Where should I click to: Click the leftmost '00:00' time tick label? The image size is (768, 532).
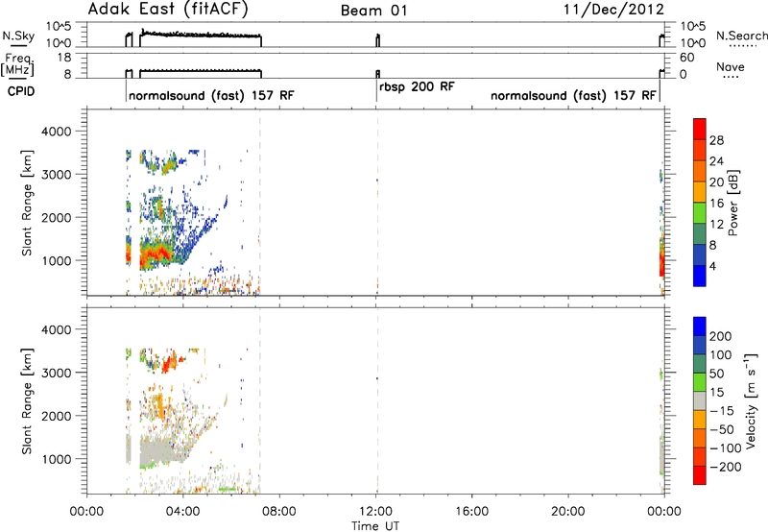click(x=86, y=512)
